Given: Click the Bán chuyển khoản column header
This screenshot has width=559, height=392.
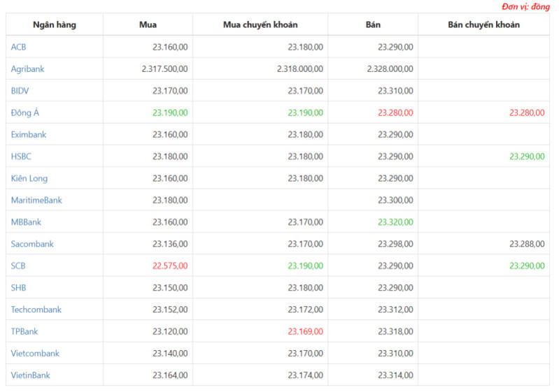Looking at the screenshot, I should [483, 25].
